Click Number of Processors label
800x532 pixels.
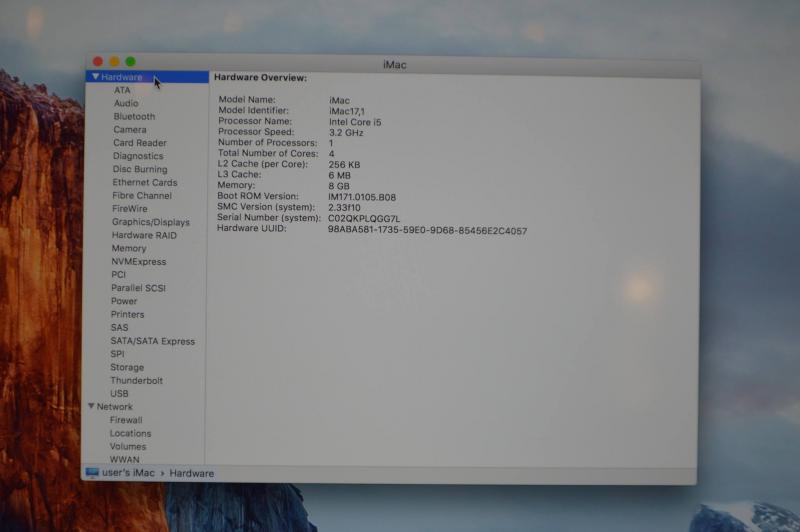[x=267, y=142]
